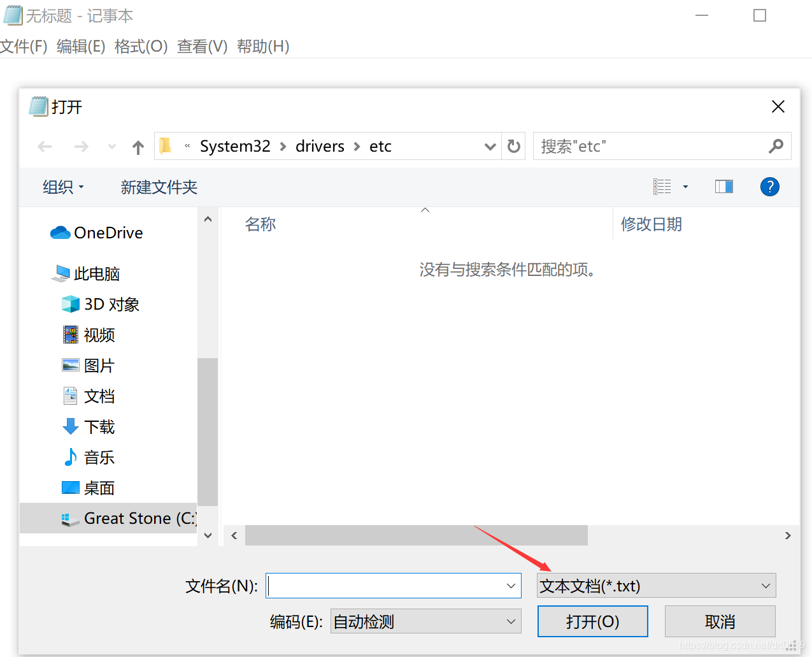Click the 取消 button

[720, 621]
